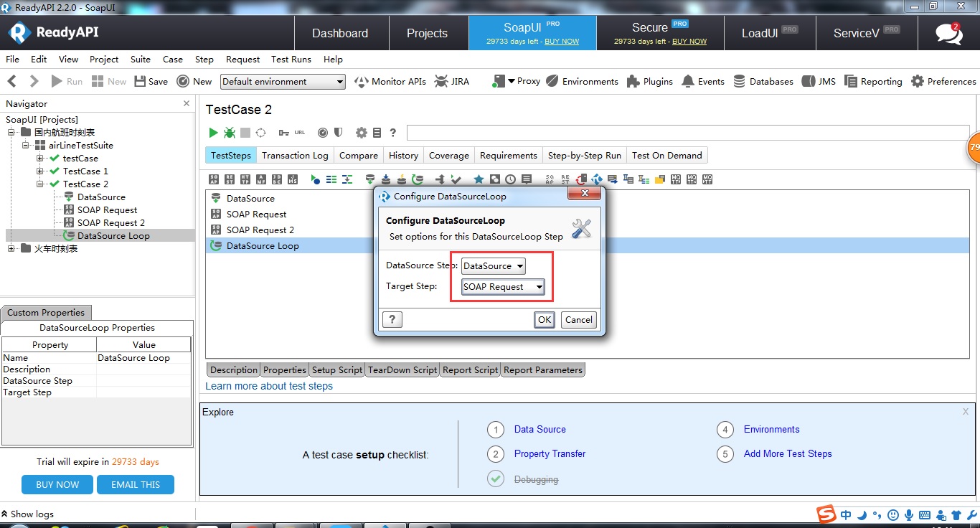Open the Dashboard top tab
Screen dimensions: 980x528
(340, 33)
